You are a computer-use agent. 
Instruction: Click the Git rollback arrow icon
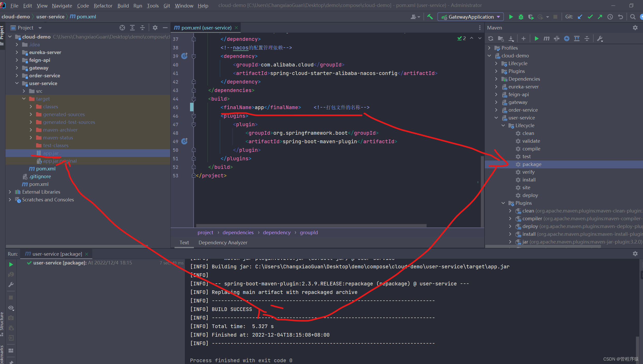[620, 17]
